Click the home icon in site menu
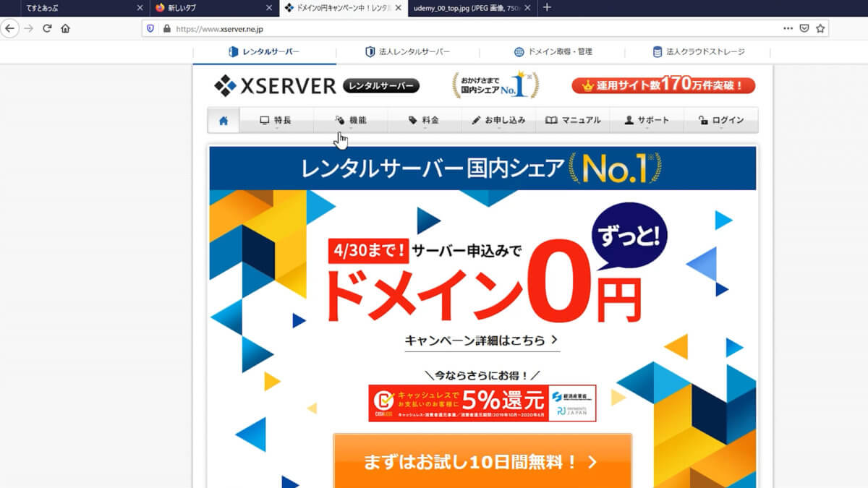The image size is (868, 488). point(224,121)
